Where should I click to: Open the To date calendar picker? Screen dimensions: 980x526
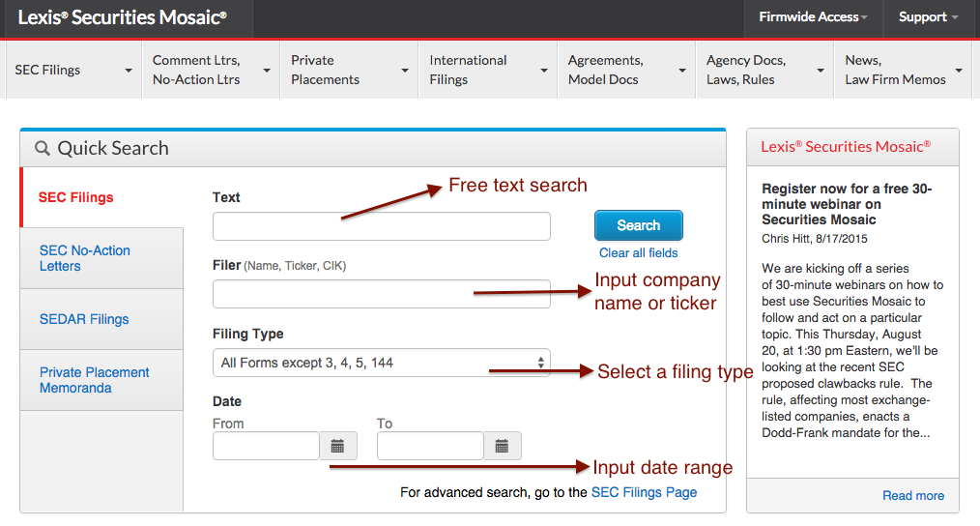(x=503, y=446)
